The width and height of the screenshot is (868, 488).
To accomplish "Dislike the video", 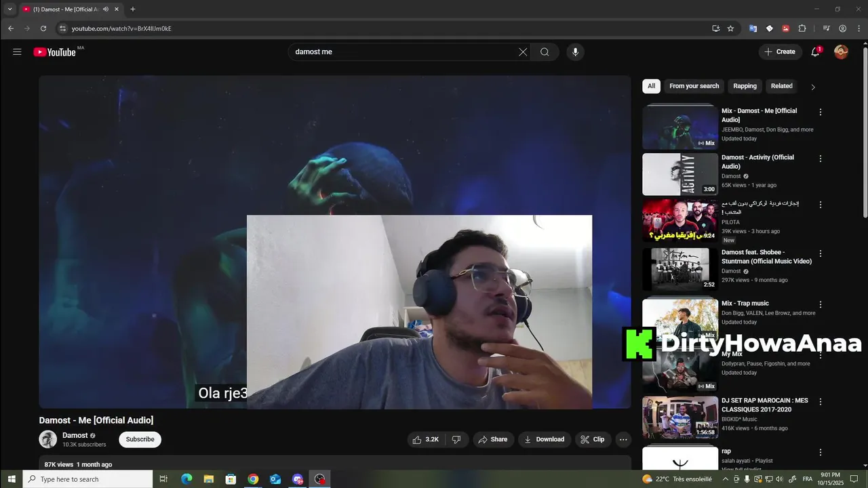I will (x=456, y=439).
